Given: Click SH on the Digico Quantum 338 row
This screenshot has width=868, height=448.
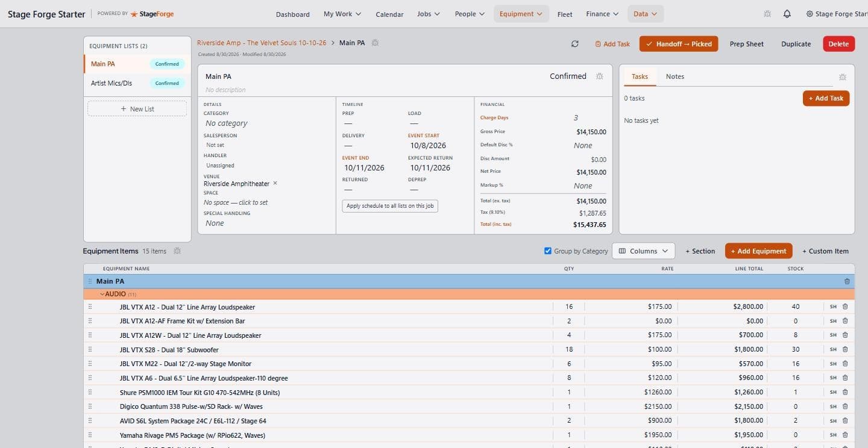Looking at the screenshot, I should (833, 406).
